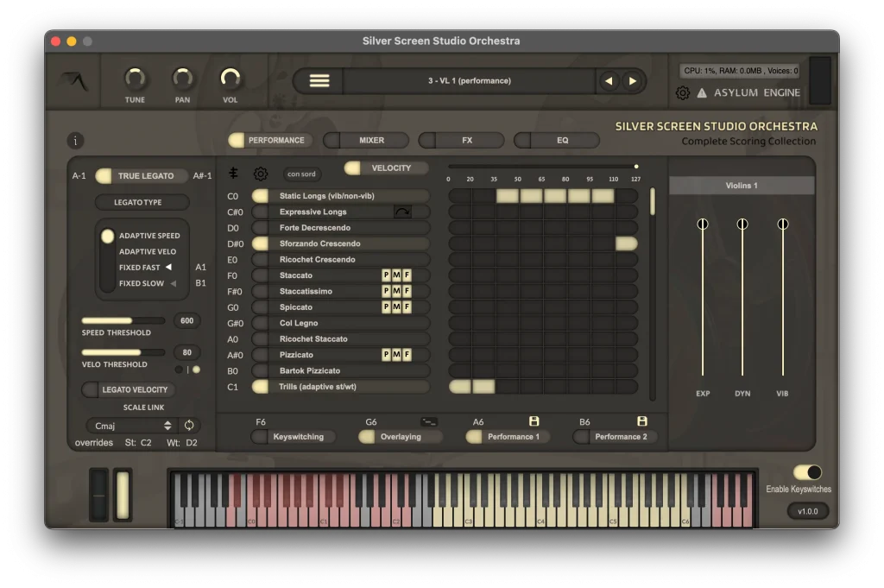884x588 pixels.
Task: Toggle Overlaying mode
Action: (x=401, y=437)
